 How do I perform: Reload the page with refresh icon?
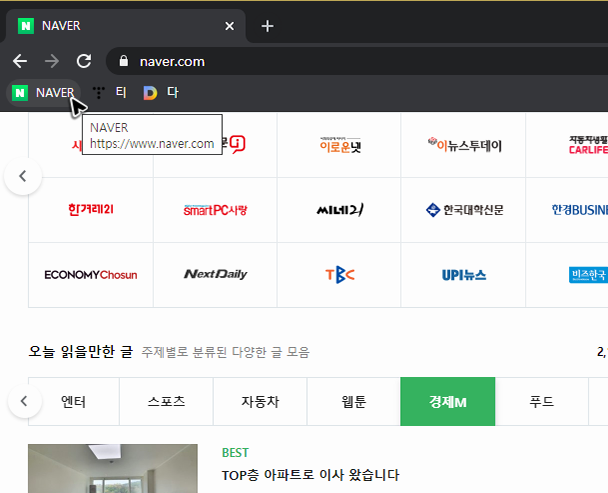pos(84,61)
